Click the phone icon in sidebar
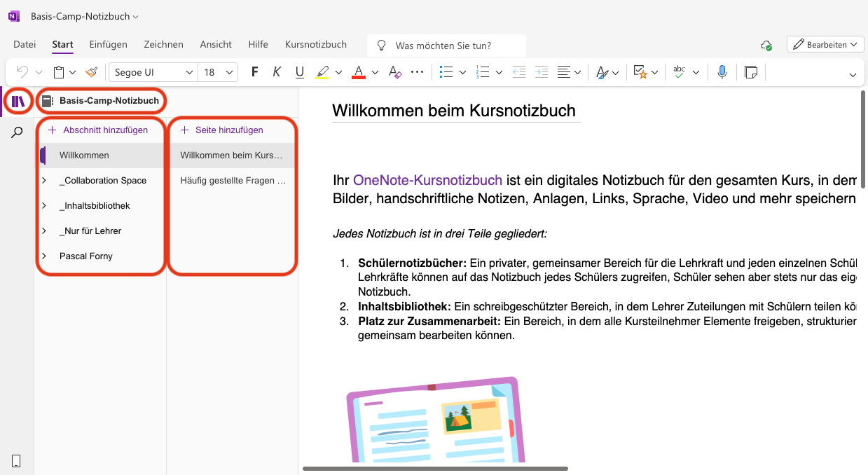 [16, 460]
